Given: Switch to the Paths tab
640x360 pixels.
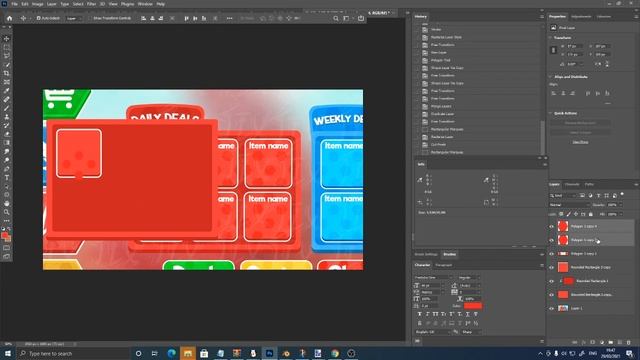Looking at the screenshot, I should 589,184.
